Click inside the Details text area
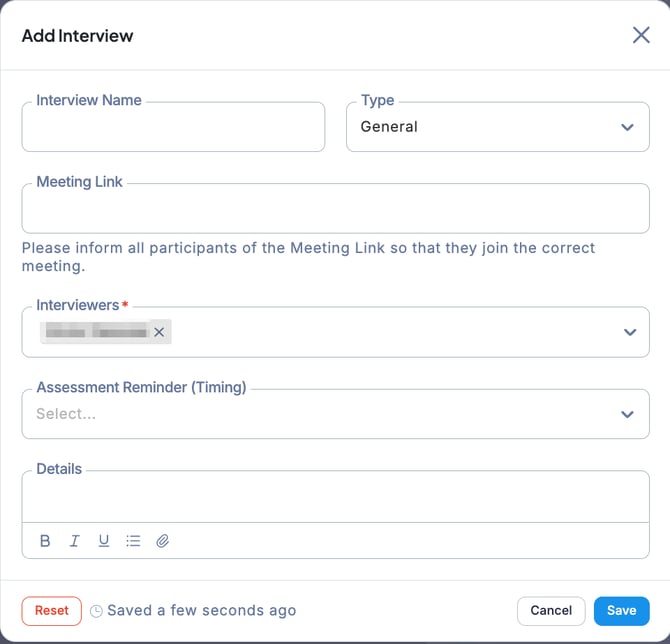 [x=335, y=498]
